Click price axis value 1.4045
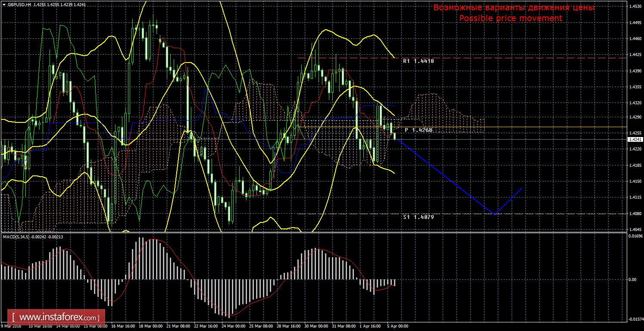The image size is (644, 331). (635, 230)
